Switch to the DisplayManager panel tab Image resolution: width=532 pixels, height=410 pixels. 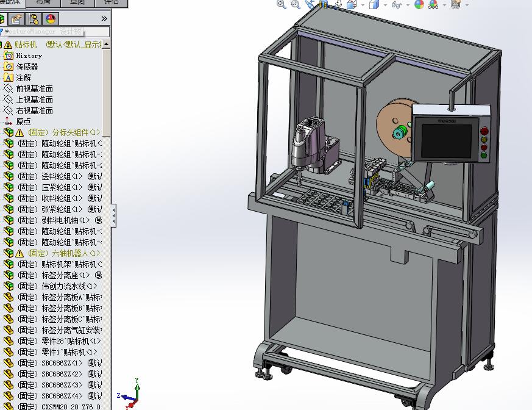click(x=51, y=19)
